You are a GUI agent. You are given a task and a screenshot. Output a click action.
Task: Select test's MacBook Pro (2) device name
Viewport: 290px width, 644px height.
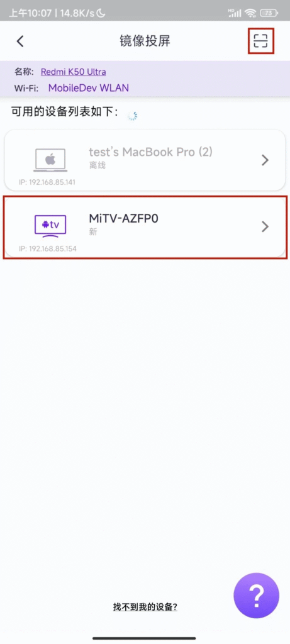tap(151, 152)
